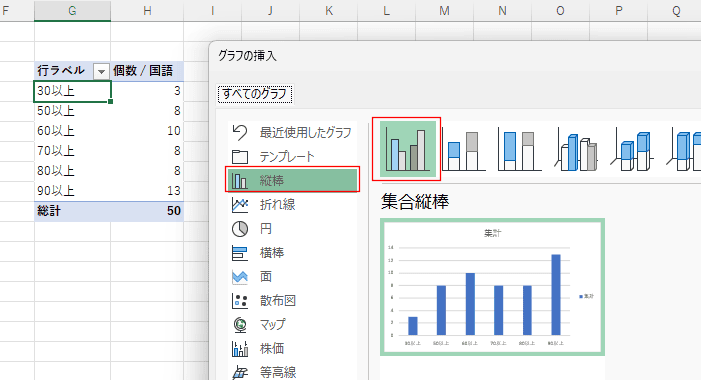The image size is (701, 380).
Task: Click the 50以上 cell
Action: click(72, 111)
